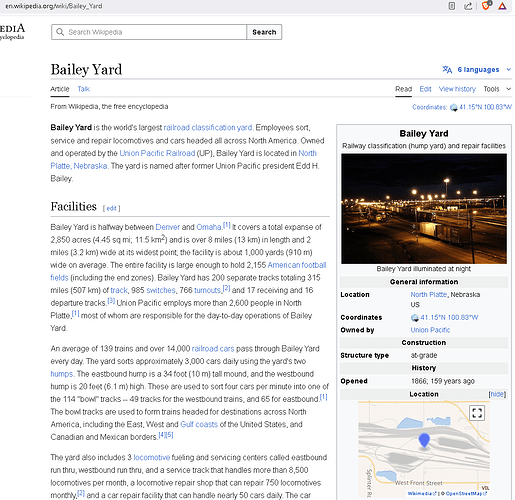Open the map in fullscreen
Screen dimensions: 515x500
coord(477,413)
